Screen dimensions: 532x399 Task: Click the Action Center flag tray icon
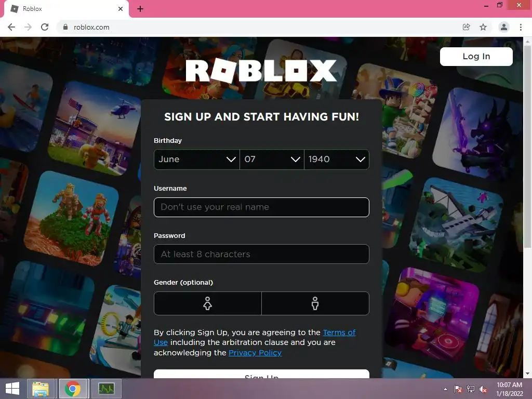[x=458, y=389]
